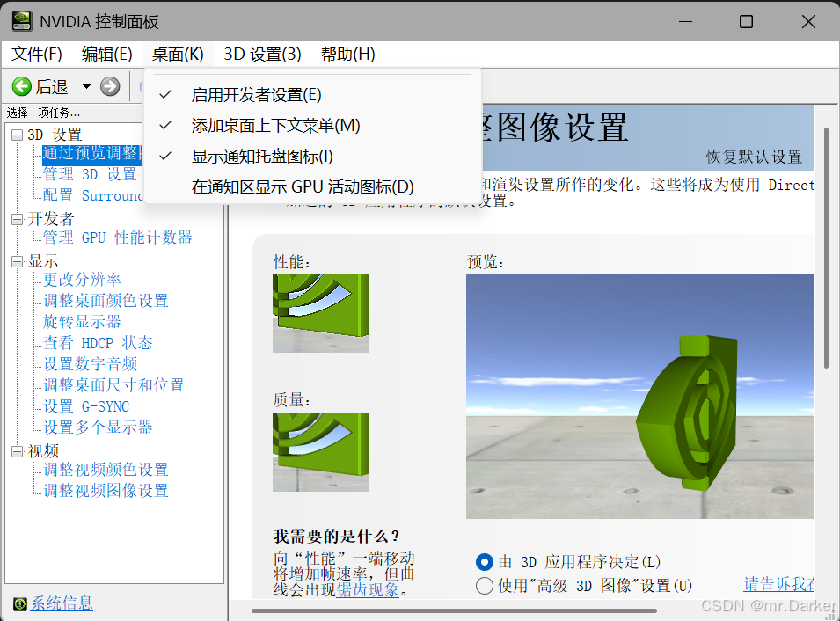
Task: Open 调整桌面颜色设置 page
Action: (x=106, y=301)
